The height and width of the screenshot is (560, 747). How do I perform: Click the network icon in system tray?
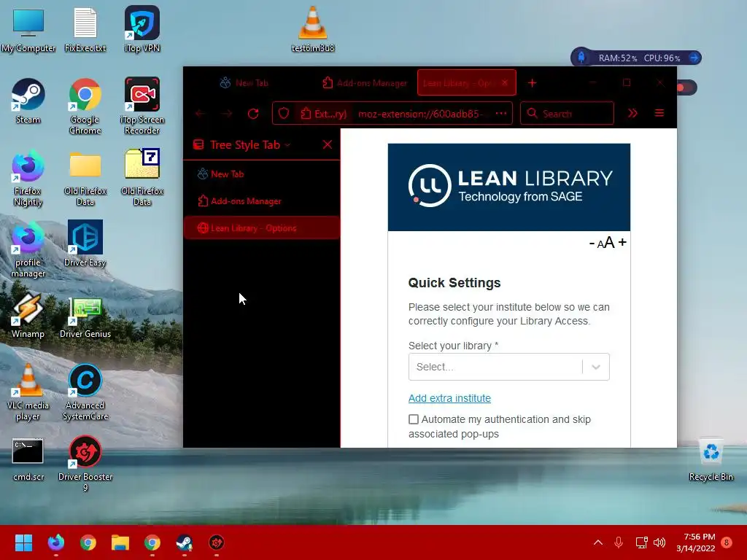tap(641, 542)
